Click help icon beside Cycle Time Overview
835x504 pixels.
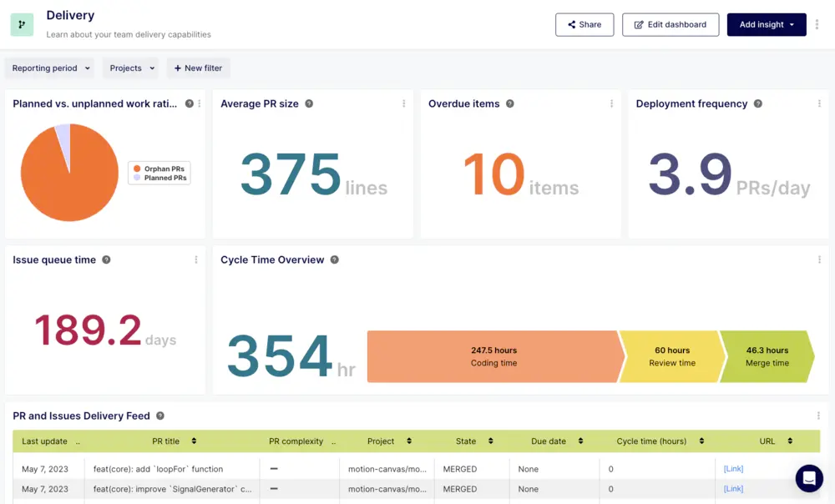pos(335,260)
